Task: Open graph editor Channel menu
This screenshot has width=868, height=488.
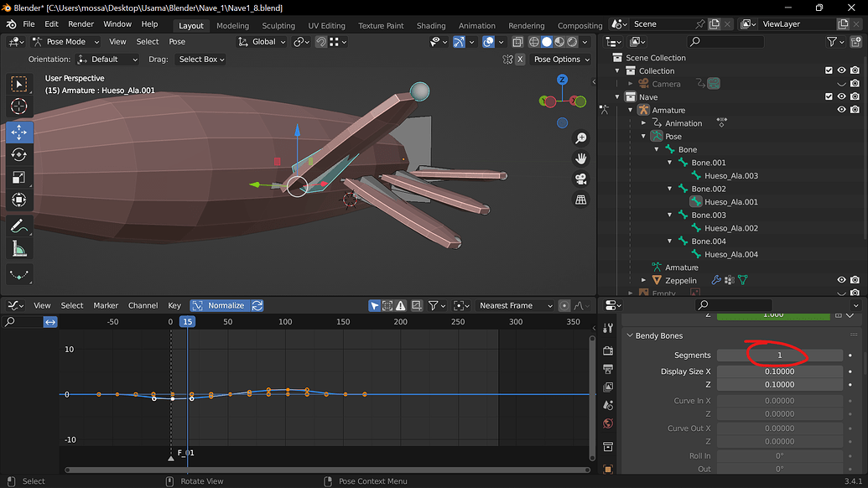Action: pos(143,305)
